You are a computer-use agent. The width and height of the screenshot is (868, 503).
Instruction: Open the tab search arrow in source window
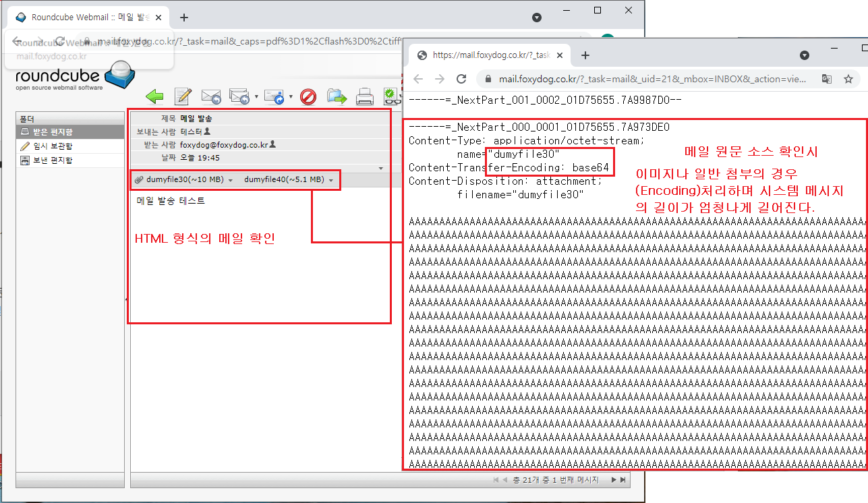click(805, 55)
